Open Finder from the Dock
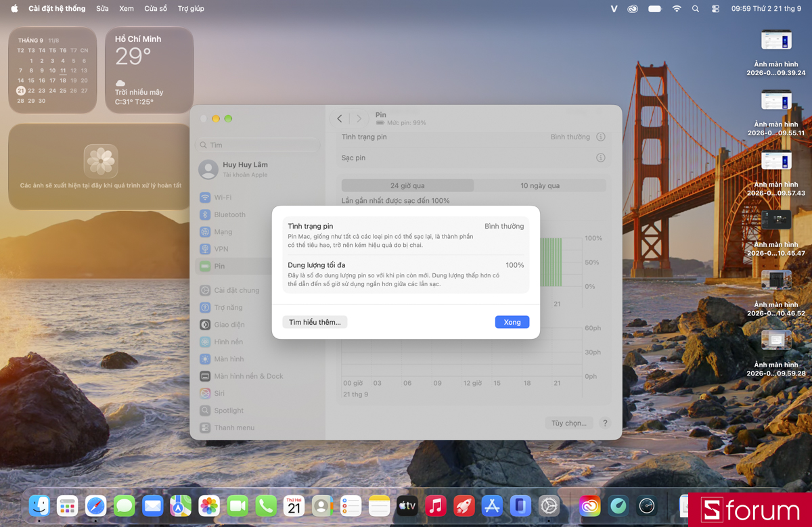 click(x=39, y=505)
